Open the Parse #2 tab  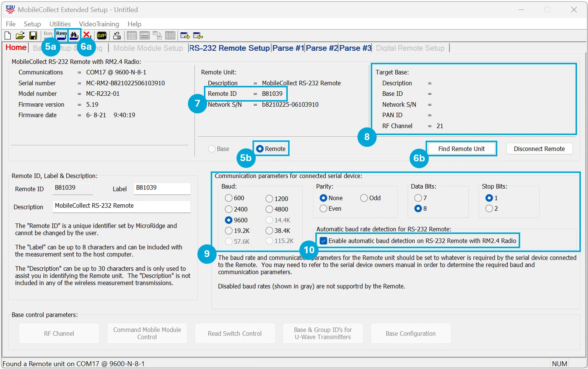[322, 48]
